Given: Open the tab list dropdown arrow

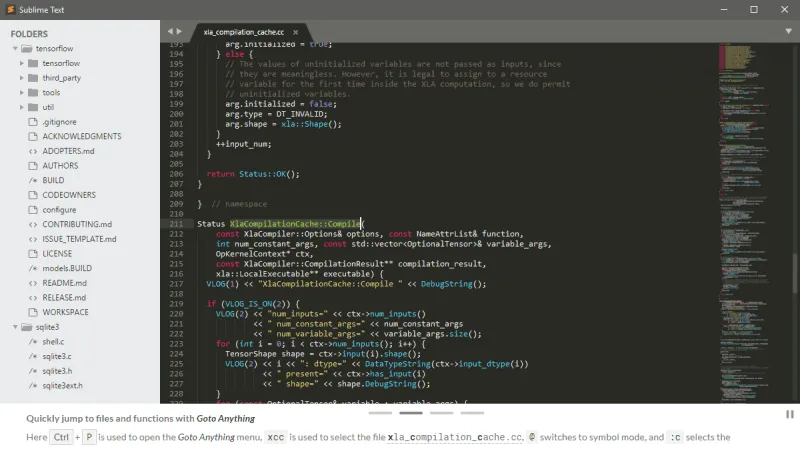Looking at the screenshot, I should (x=788, y=31).
